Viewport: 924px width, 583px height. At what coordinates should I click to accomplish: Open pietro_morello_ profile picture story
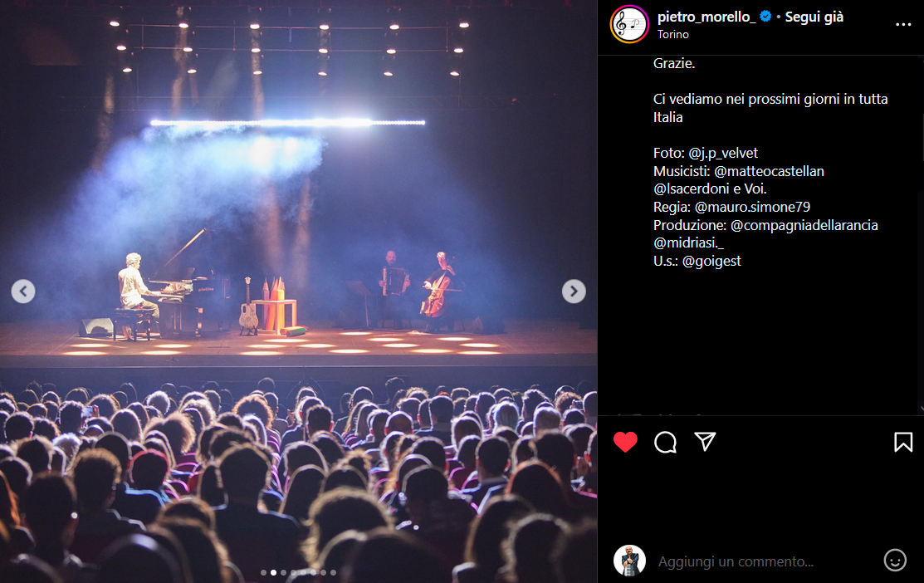(629, 25)
